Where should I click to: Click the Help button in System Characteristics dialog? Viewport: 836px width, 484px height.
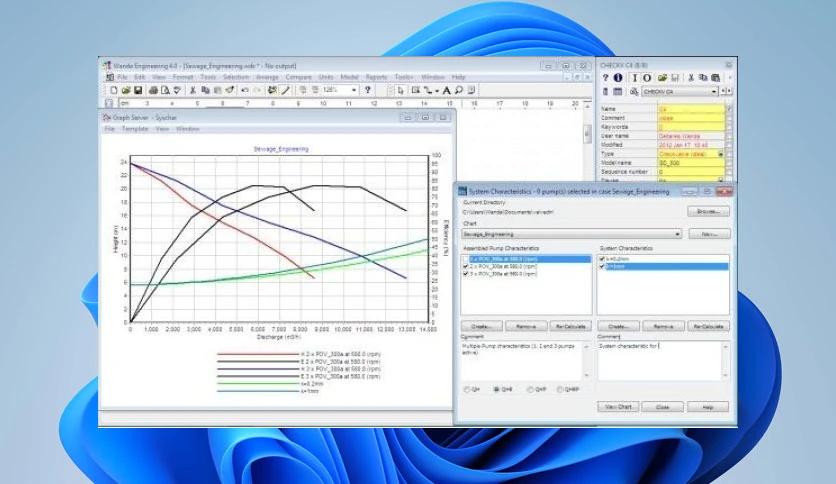(708, 407)
